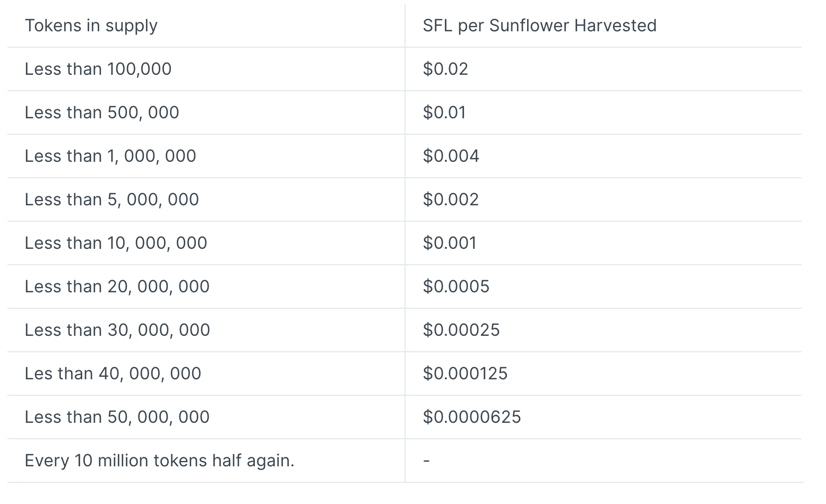Click 'Less than 10, 000, 000' cell
Viewport: 826px width, 504px height.
(116, 243)
